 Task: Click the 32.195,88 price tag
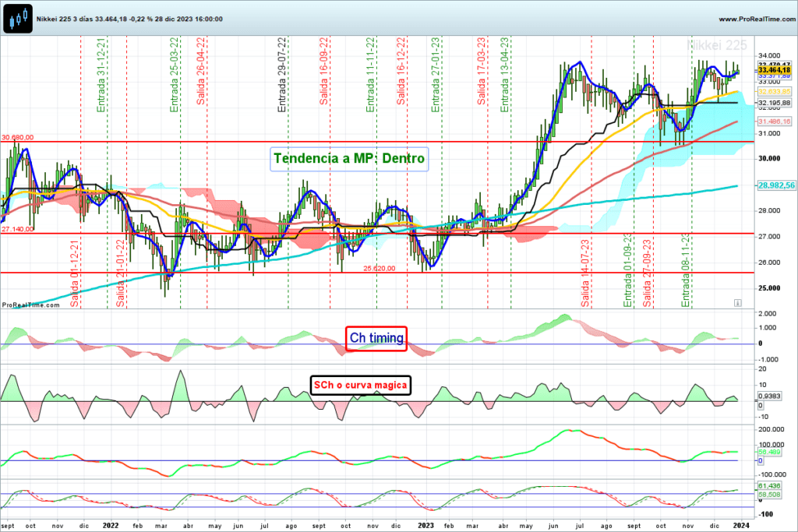click(774, 103)
